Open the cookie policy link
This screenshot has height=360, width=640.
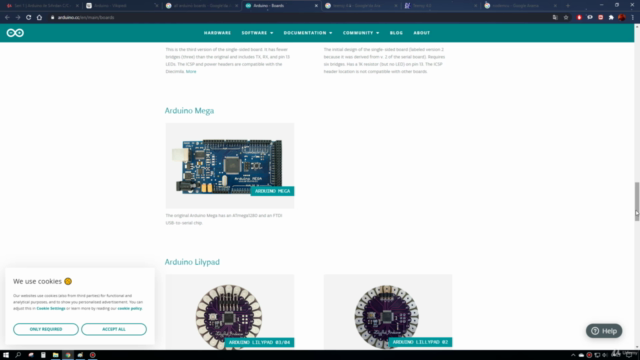[130, 309]
